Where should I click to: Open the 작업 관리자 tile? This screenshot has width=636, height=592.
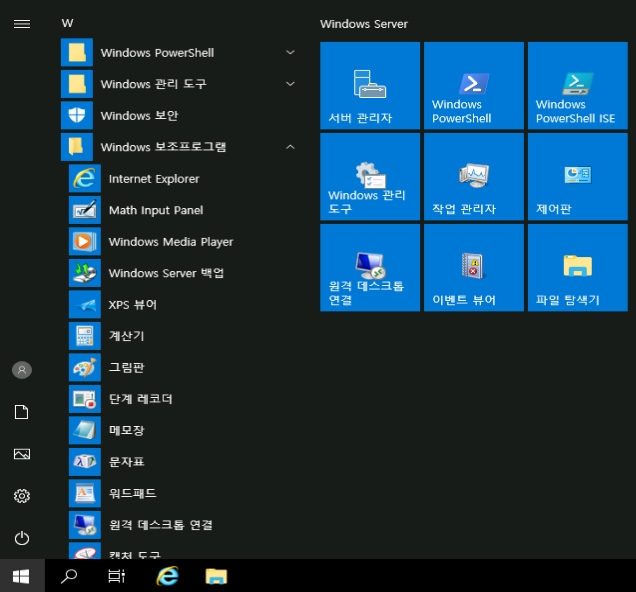pyautogui.click(x=474, y=177)
